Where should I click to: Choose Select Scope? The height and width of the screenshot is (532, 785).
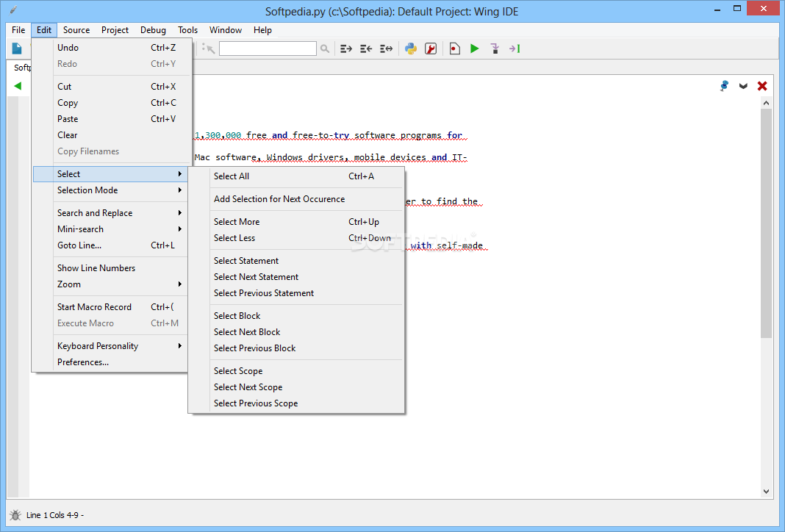coord(296,371)
